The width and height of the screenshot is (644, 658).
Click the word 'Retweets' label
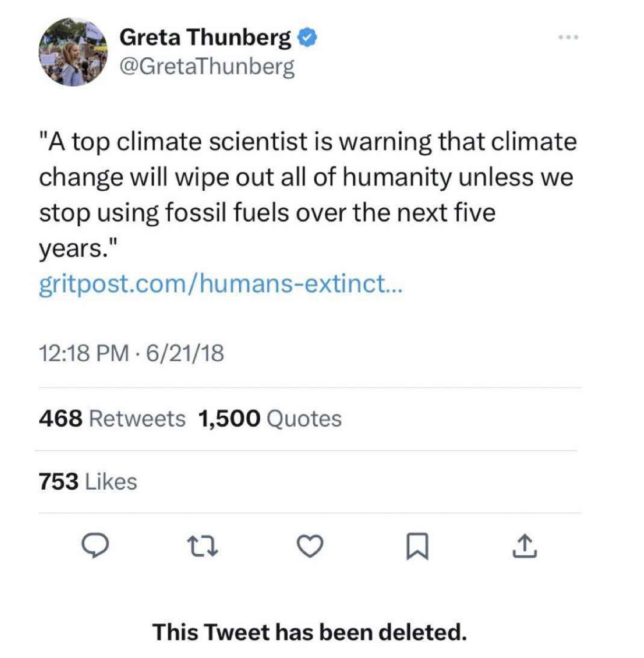(x=138, y=419)
